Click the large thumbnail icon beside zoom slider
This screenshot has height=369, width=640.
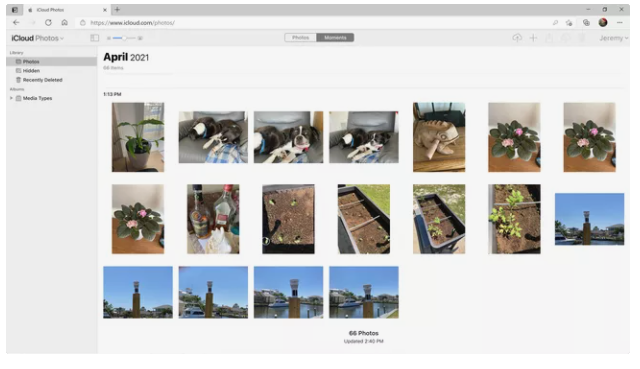[140, 38]
